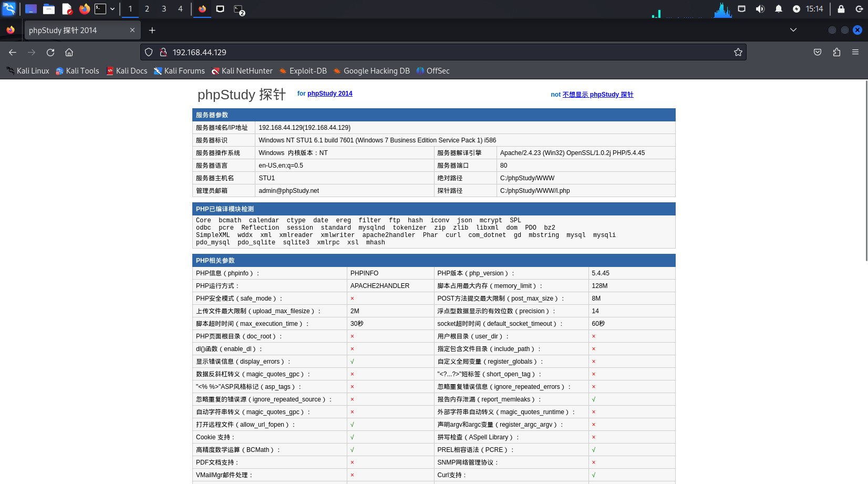Open the Firefox extensions icon
This screenshot has height=484, width=868.
tap(836, 52)
